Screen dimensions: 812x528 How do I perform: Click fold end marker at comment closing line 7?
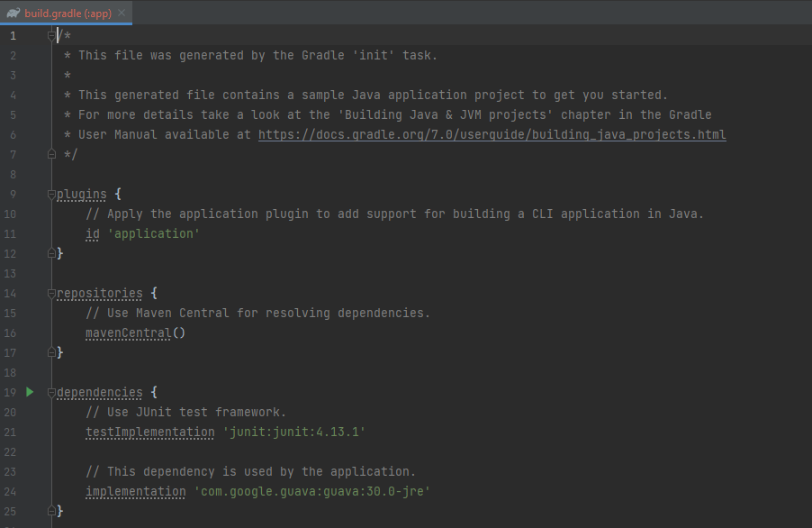[x=51, y=154]
